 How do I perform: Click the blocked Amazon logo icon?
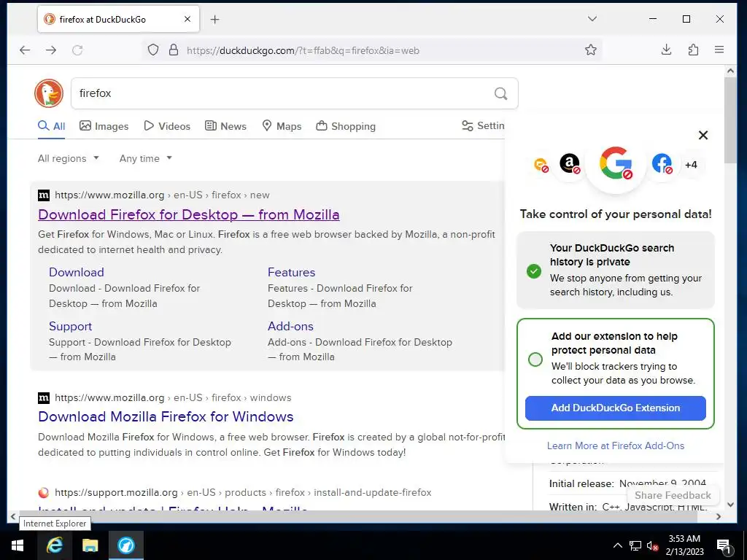point(570,164)
